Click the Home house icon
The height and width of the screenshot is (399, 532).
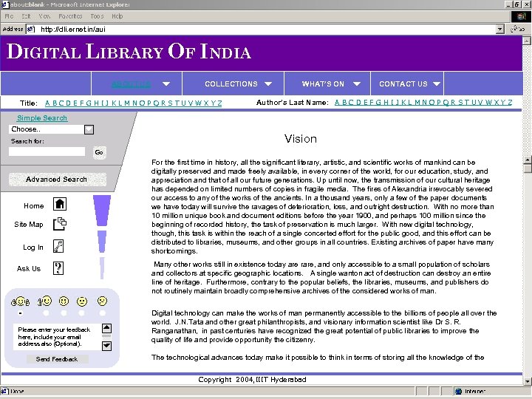tap(60, 204)
